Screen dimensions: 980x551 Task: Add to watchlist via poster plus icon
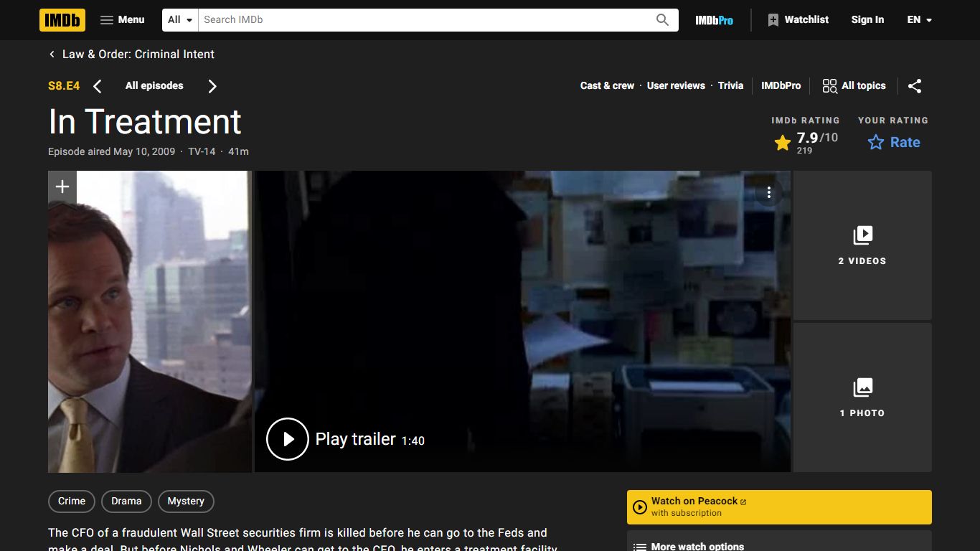click(x=62, y=187)
